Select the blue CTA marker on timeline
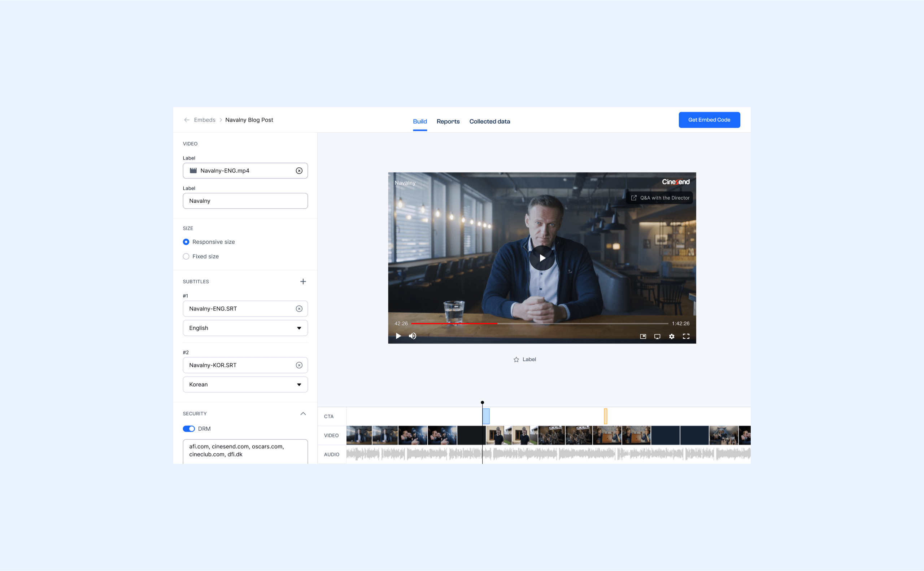924x571 pixels. 486,416
